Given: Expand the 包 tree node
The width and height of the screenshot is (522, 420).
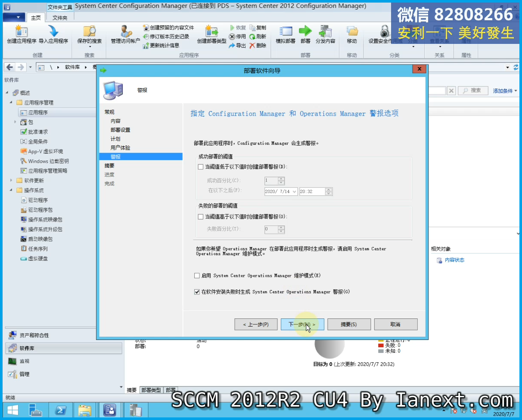Looking at the screenshot, I should tap(16, 122).
